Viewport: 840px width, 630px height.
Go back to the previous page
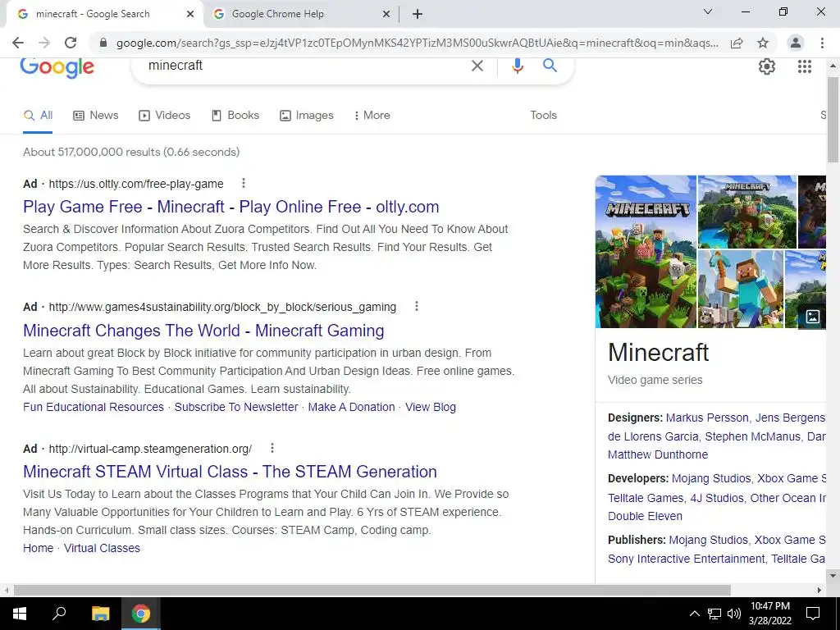click(x=18, y=43)
